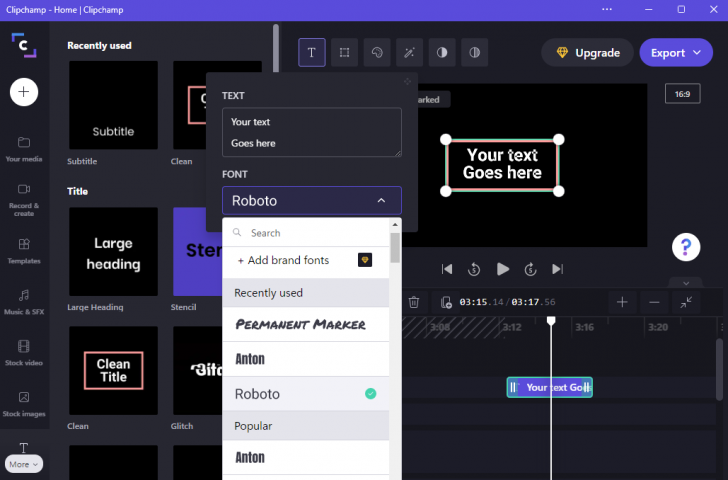Click the timeline vertical scrollbar

coord(719,369)
